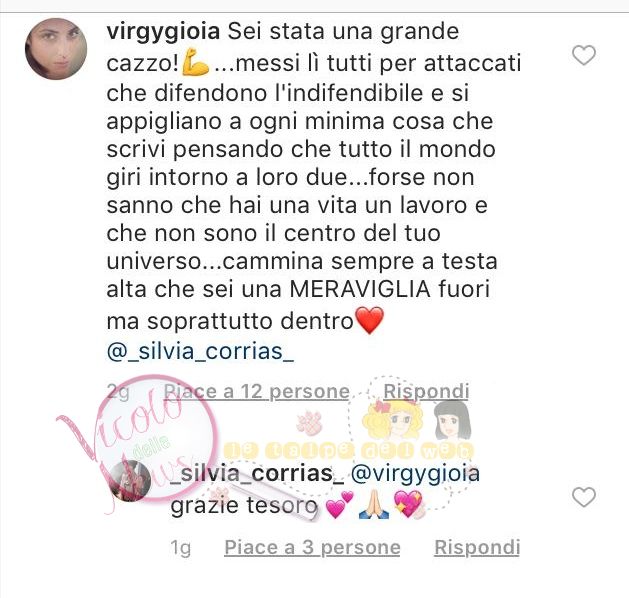The image size is (629, 598).
Task: View 'Piace a 3 persone' likes list
Action: coord(312,547)
